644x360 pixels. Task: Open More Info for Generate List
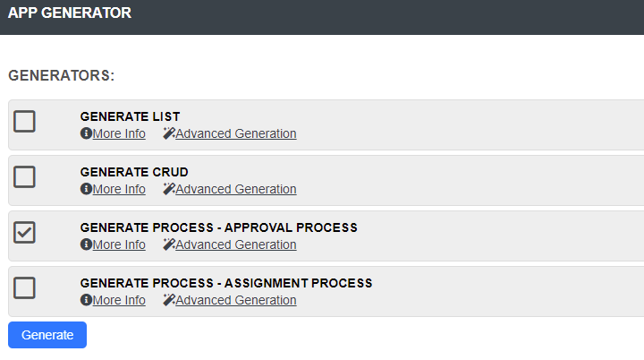coord(119,133)
